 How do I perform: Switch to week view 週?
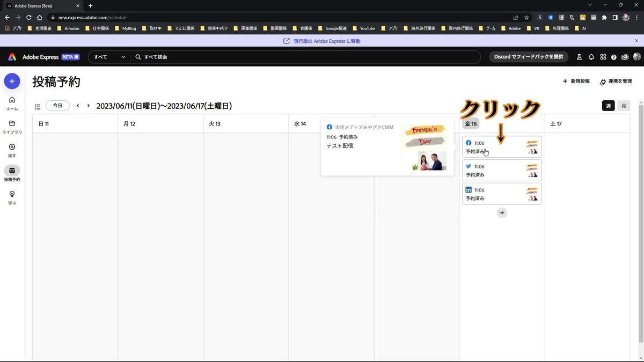coord(608,106)
